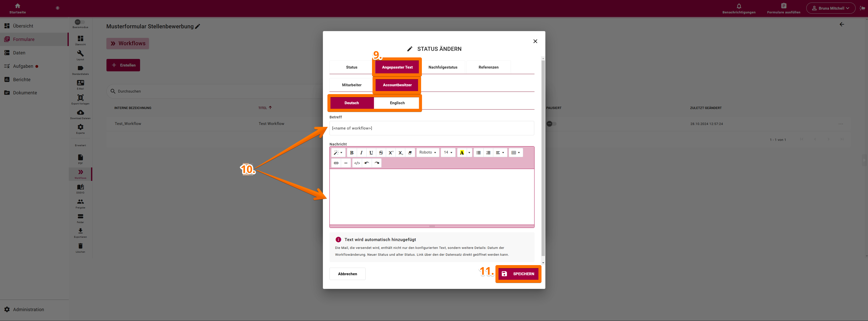Image resolution: width=868 pixels, height=321 pixels.
Task: Select Mitarbeiter tab
Action: (352, 85)
